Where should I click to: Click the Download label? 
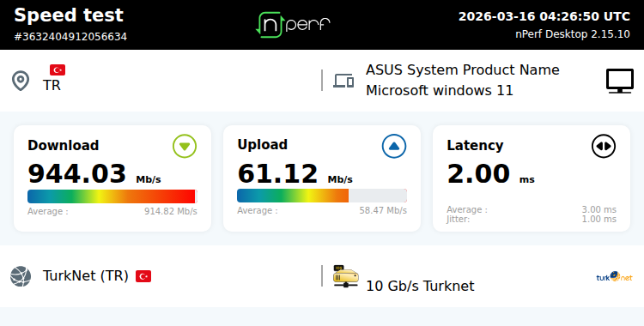[64, 145]
